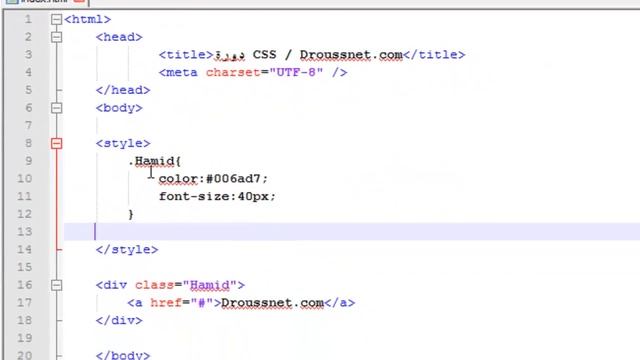640x360 pixels.
Task: Click the opening style tag
Action: coord(123,143)
